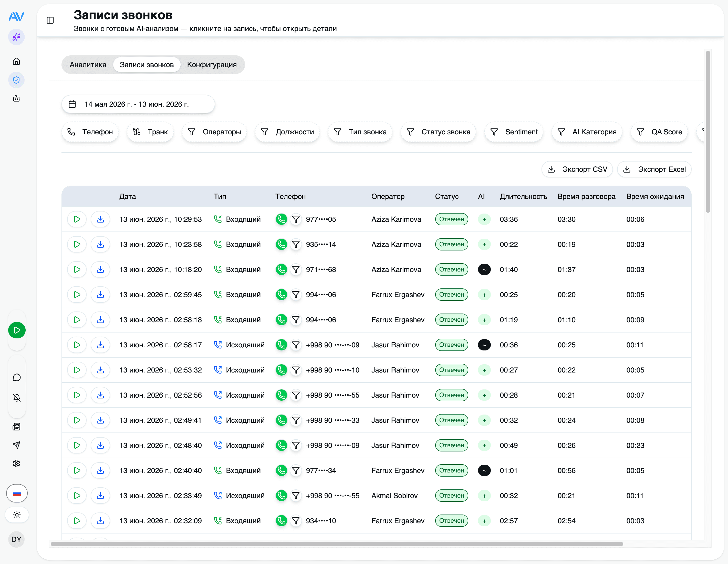Filter by number 977••••34 funnel icon
The width and height of the screenshot is (728, 564).
(x=296, y=471)
